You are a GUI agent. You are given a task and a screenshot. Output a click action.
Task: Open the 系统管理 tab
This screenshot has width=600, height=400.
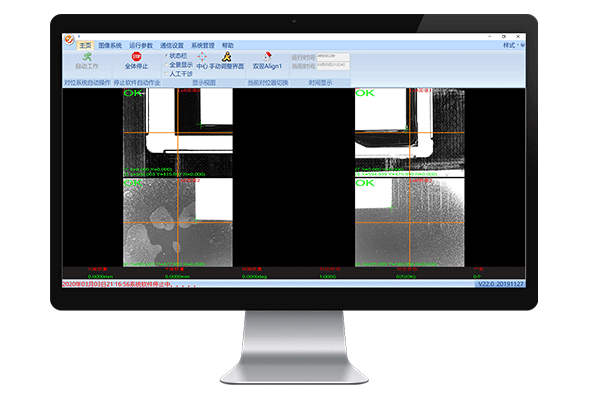[x=203, y=45]
